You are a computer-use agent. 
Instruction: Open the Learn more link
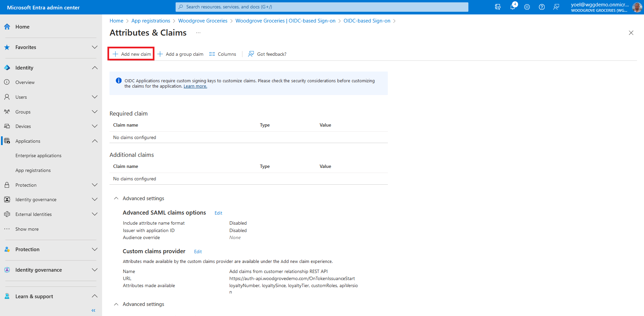click(195, 86)
